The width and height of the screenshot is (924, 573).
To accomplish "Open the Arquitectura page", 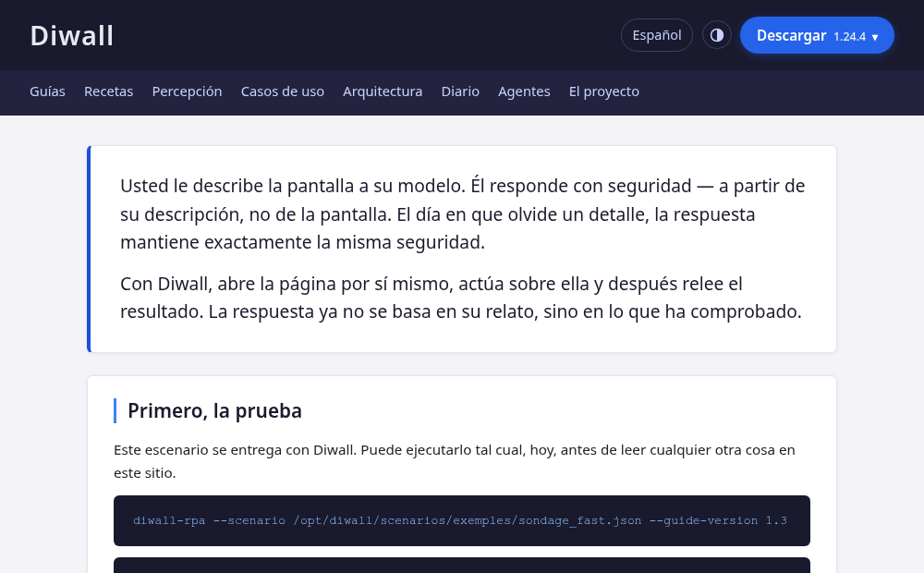I will pos(383,91).
